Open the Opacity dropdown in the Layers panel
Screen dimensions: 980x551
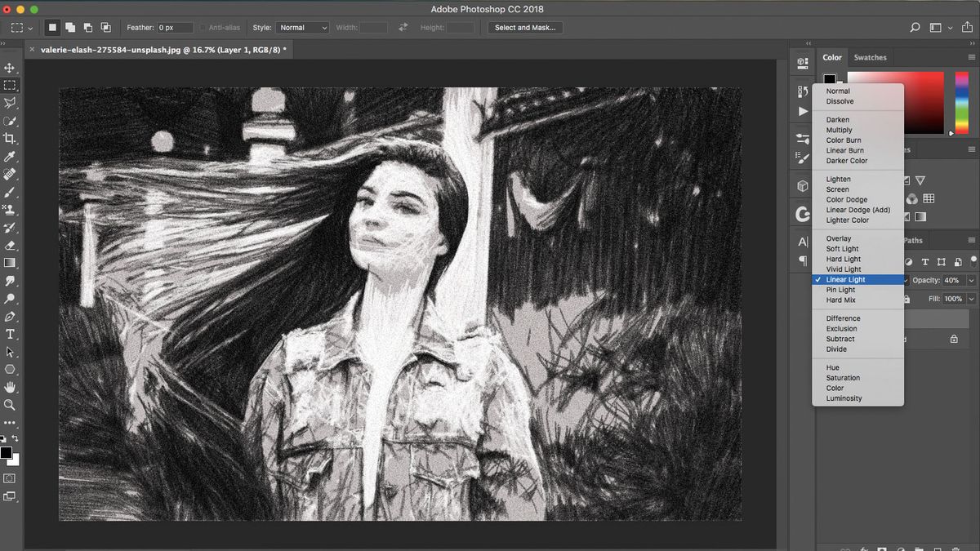coord(972,280)
